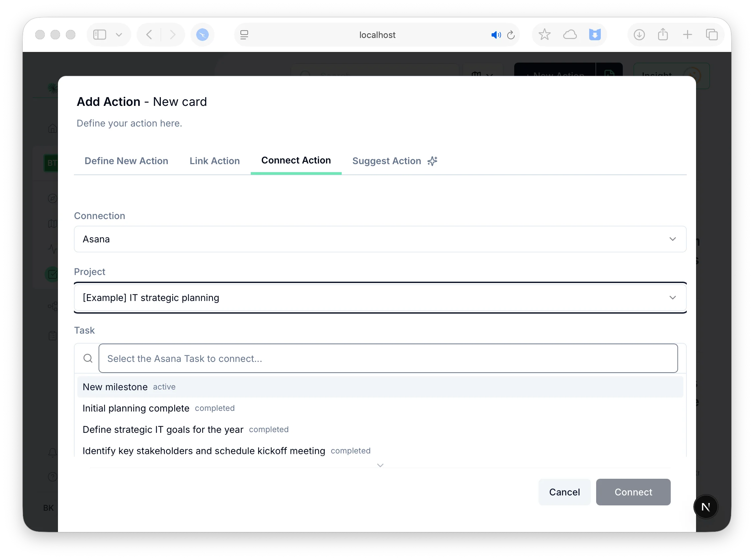Select Define strategic IT goals task
The image size is (754, 560).
tap(380, 429)
